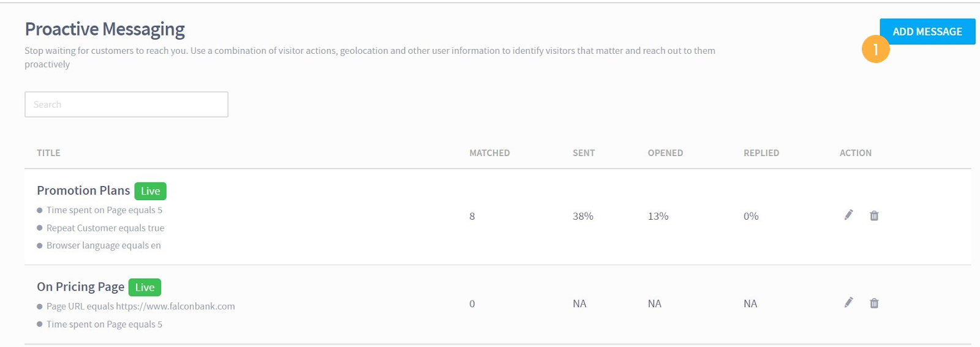Delete the Promotion Plans message
Screen dimensions: 980x347
874,215
